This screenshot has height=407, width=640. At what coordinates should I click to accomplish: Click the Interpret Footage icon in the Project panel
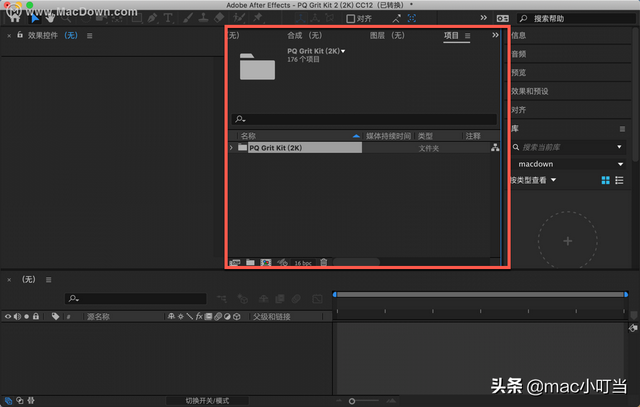point(235,263)
